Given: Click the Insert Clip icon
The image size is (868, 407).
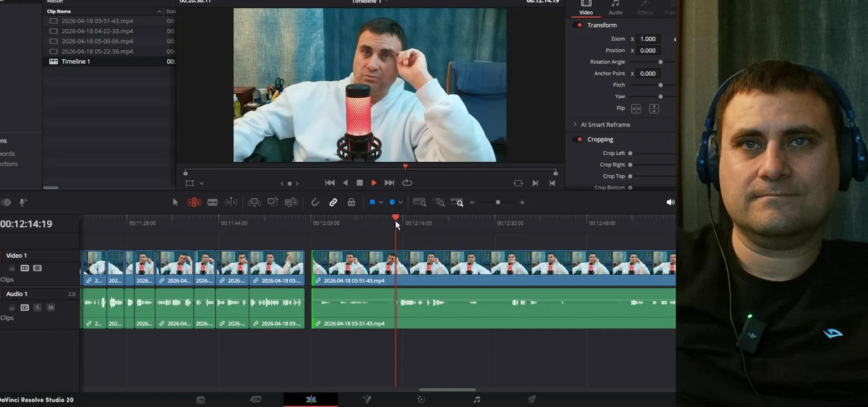Looking at the screenshot, I should pyautogui.click(x=254, y=202).
